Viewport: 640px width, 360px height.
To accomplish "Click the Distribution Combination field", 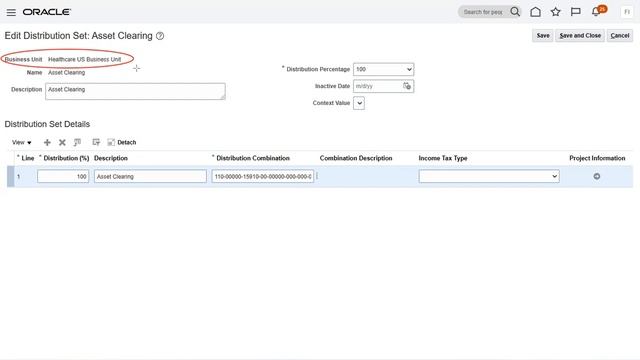I will (x=262, y=176).
